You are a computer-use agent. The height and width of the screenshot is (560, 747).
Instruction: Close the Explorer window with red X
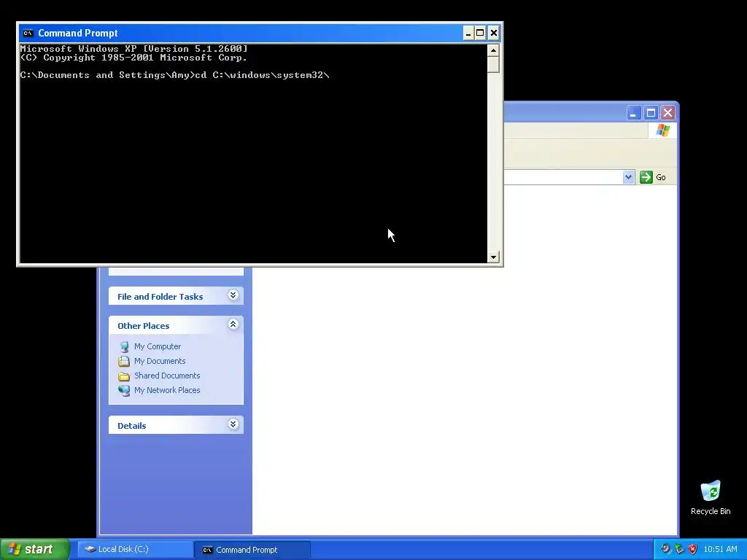click(x=668, y=113)
